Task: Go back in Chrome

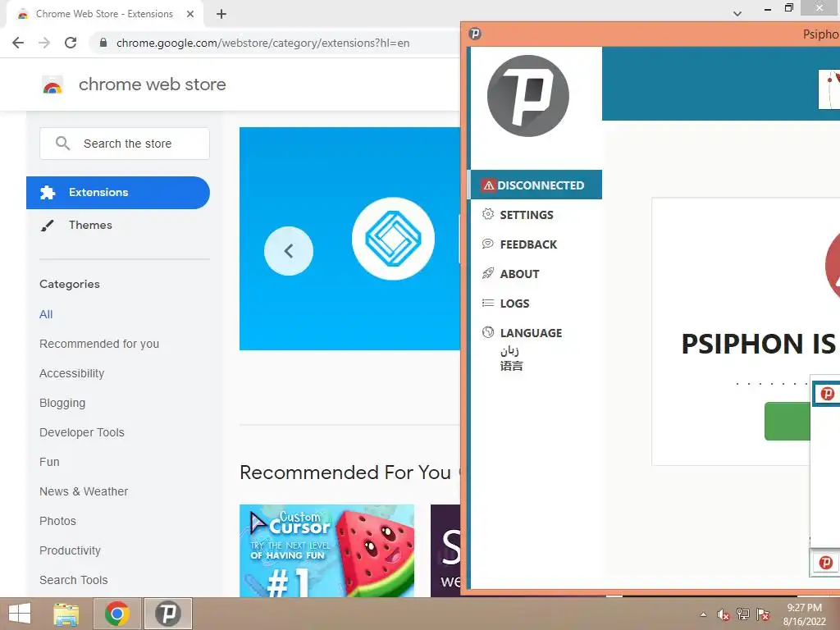Action: (18, 43)
